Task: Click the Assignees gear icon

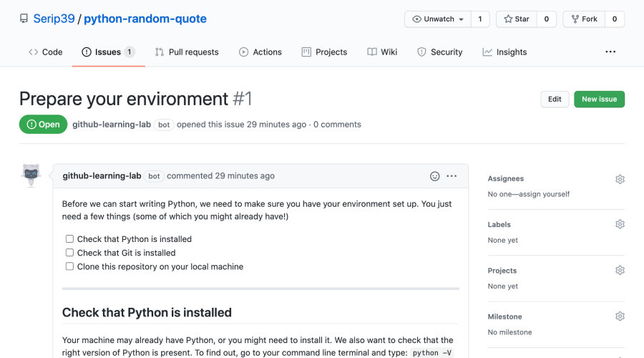Action: coord(620,179)
